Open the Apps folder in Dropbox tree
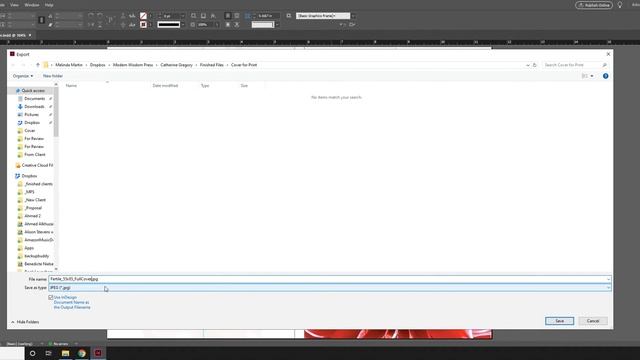The height and width of the screenshot is (360, 640). point(29,248)
